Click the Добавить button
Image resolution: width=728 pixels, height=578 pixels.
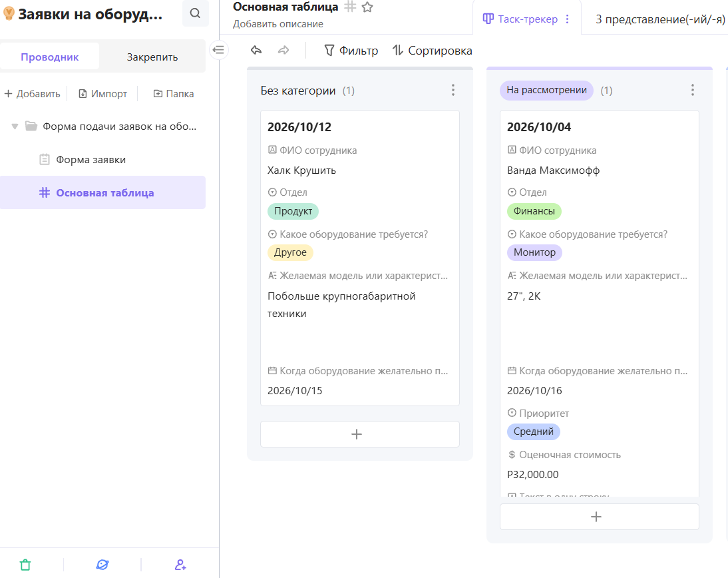coord(33,93)
